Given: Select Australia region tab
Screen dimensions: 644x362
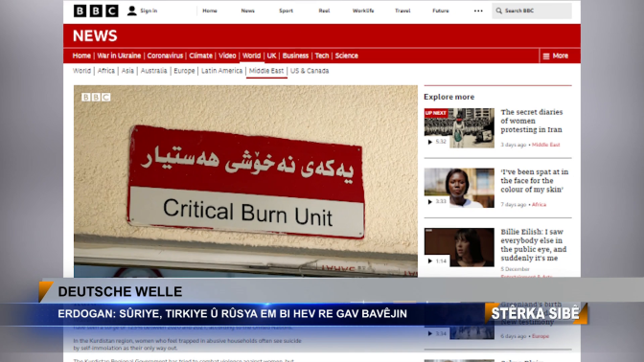Looking at the screenshot, I should click(153, 71).
